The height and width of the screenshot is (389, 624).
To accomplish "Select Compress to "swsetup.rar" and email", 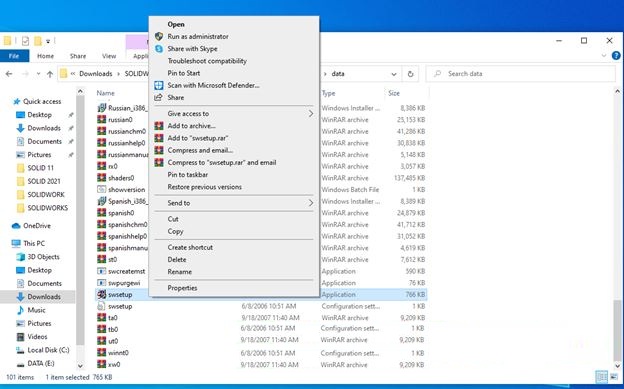I will click(x=222, y=162).
